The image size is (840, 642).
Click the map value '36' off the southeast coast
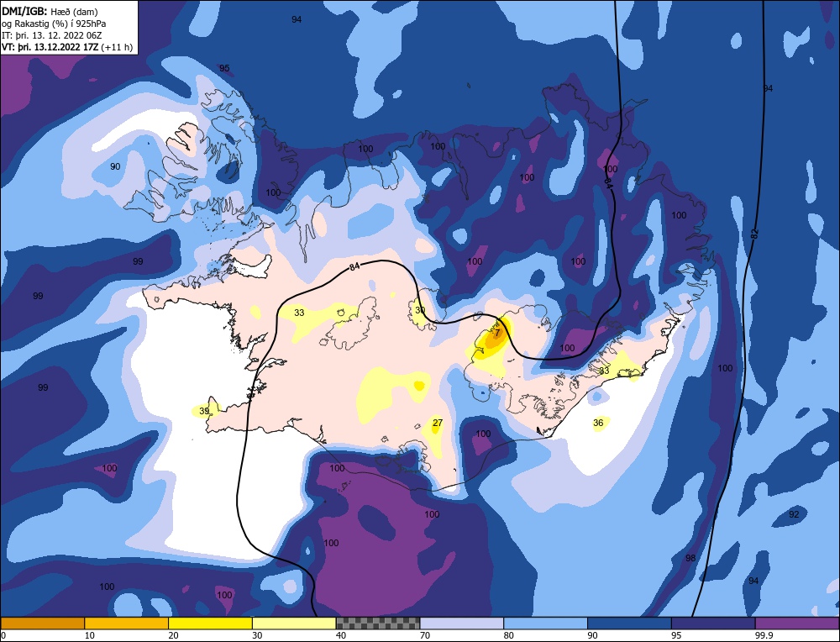[598, 423]
